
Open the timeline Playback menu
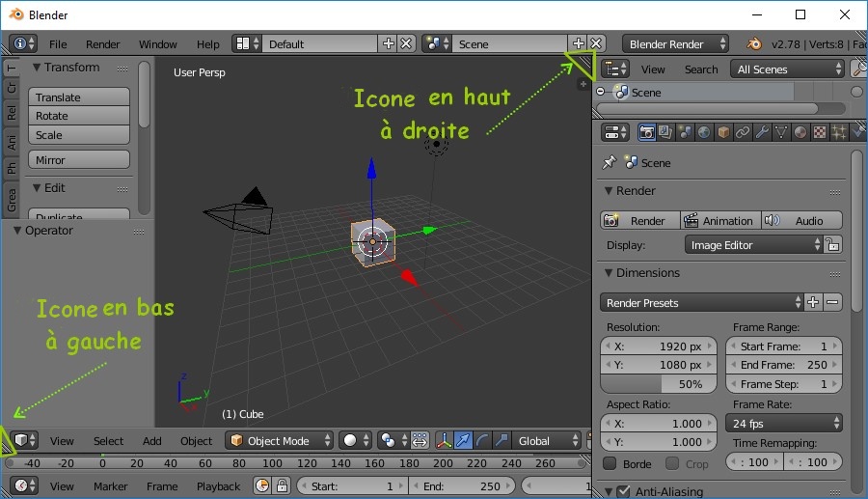(x=218, y=485)
